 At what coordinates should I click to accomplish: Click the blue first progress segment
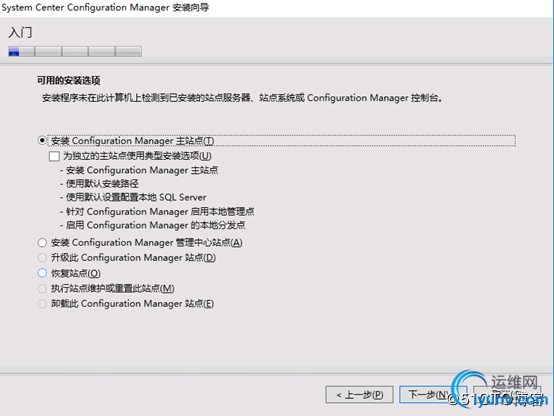[14, 51]
